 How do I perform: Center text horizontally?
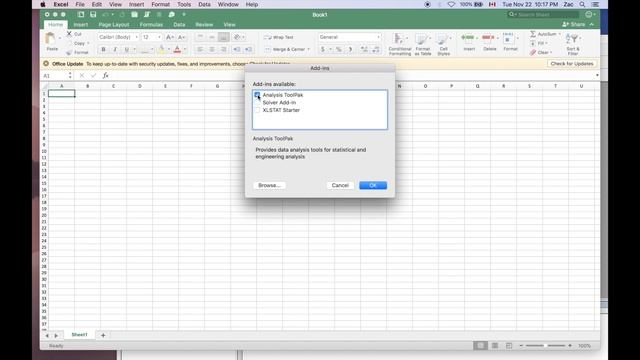(x=212, y=49)
